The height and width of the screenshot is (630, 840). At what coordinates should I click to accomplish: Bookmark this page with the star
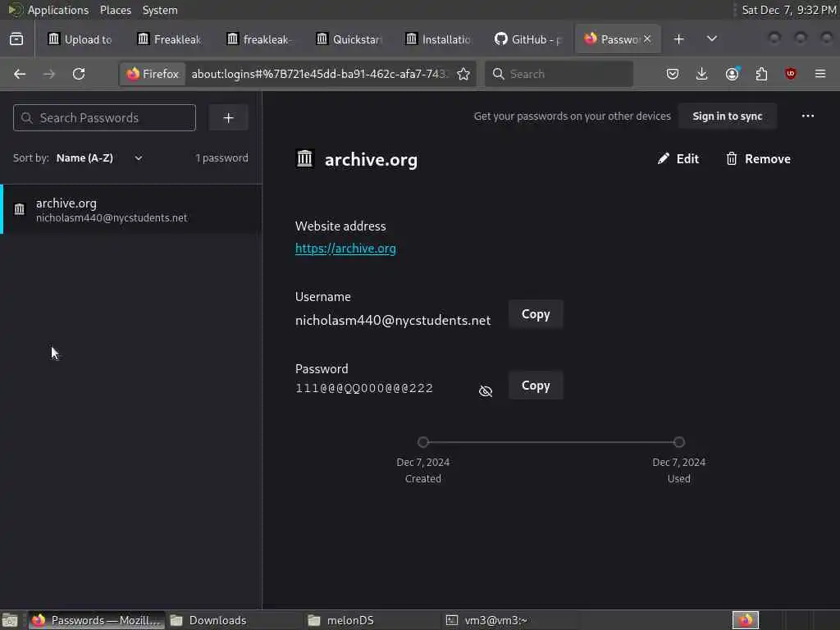(x=463, y=74)
